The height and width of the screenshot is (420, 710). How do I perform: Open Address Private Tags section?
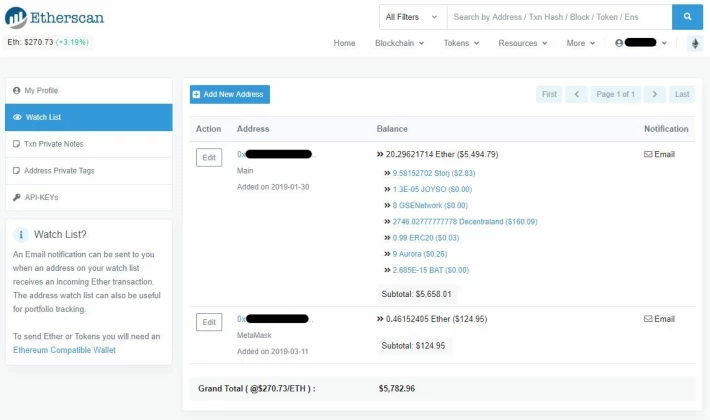[x=89, y=171]
